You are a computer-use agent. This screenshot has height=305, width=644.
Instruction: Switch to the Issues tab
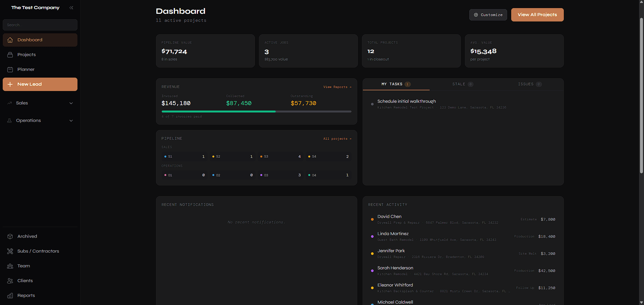[530, 84]
